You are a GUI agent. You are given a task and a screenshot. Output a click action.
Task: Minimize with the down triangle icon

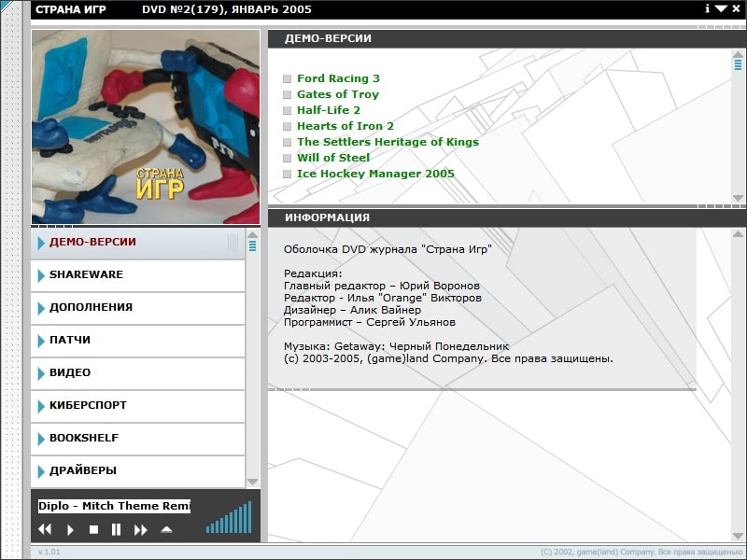[x=721, y=8]
